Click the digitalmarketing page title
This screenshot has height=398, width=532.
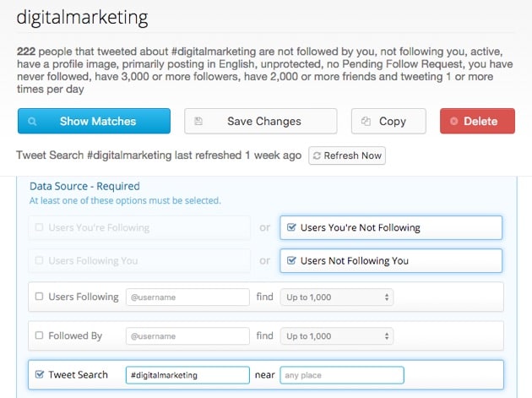coord(82,18)
